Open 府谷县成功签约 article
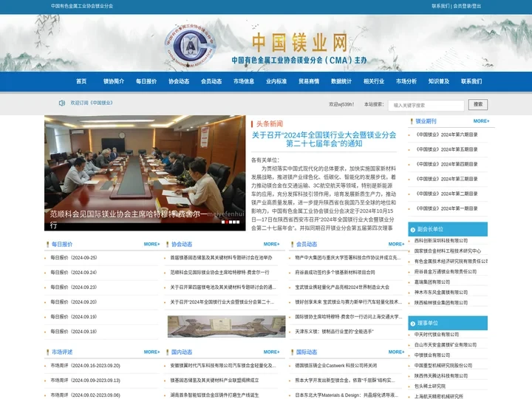 tap(335, 273)
